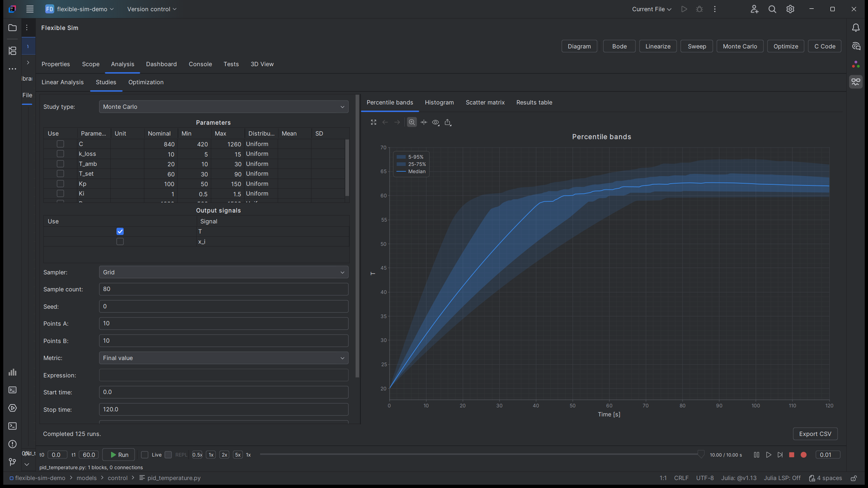Uncheck the T output signal

click(120, 232)
